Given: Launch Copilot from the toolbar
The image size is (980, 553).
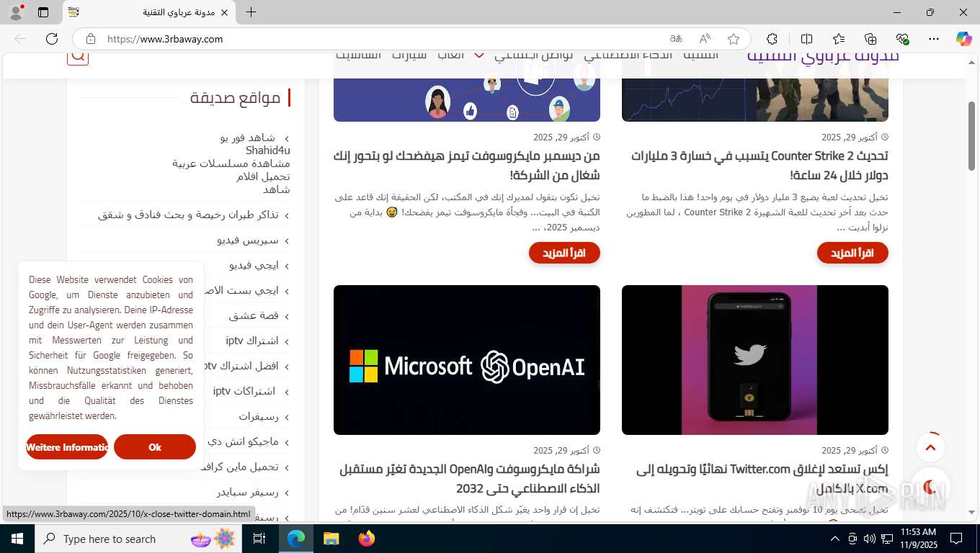Looking at the screenshot, I should pos(964,39).
